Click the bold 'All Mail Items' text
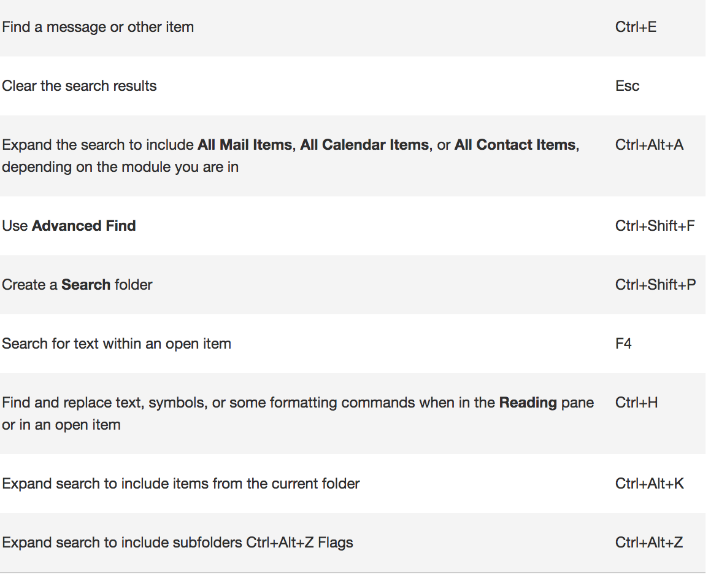This screenshot has width=719, height=588. (245, 145)
